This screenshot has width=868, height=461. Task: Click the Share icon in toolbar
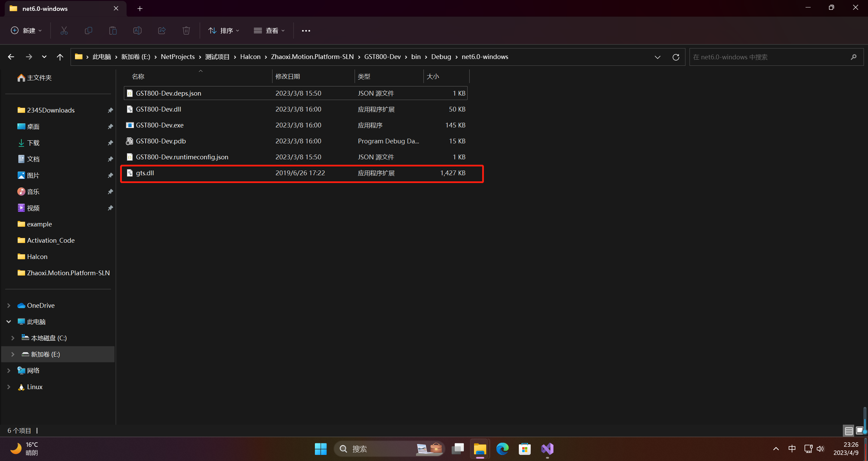162,31
